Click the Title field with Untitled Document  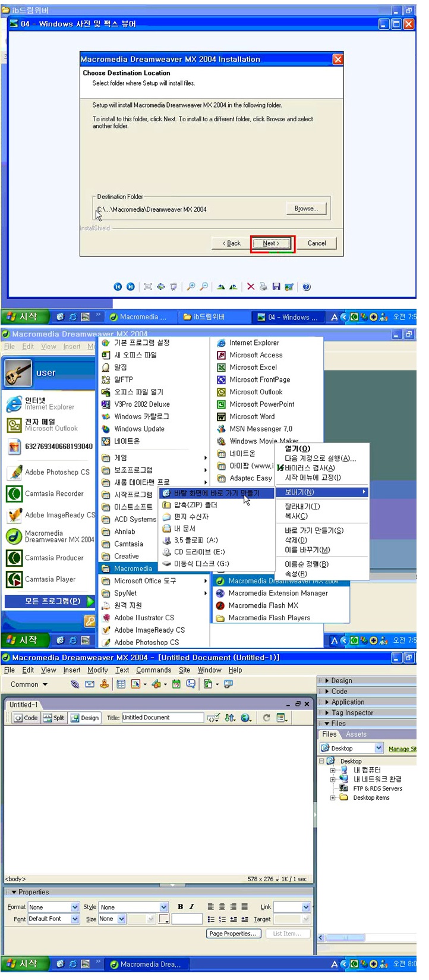pos(163,718)
